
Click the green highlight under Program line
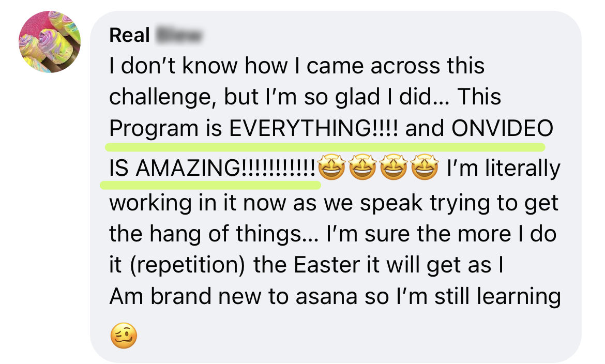(325, 147)
